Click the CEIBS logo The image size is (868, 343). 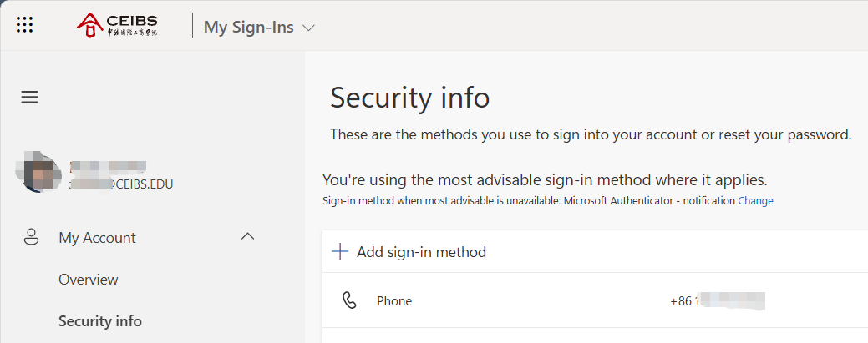pyautogui.click(x=117, y=25)
